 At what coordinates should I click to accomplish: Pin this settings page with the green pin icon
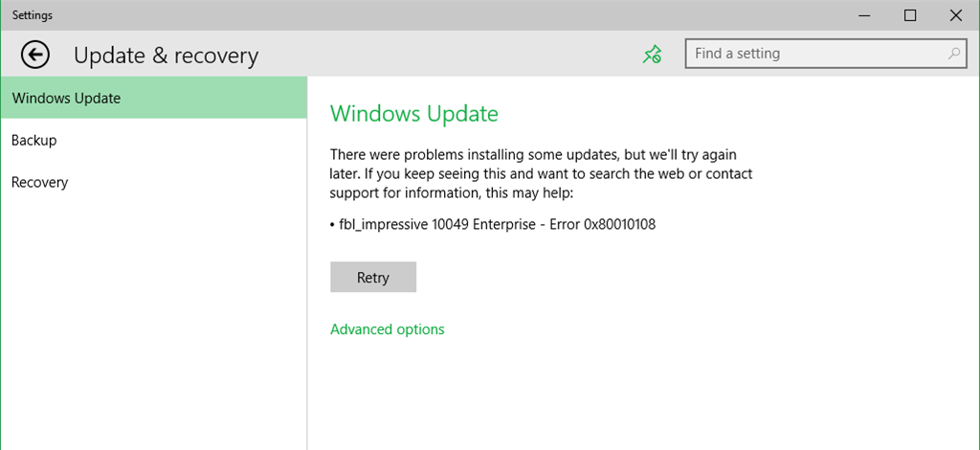(x=653, y=55)
